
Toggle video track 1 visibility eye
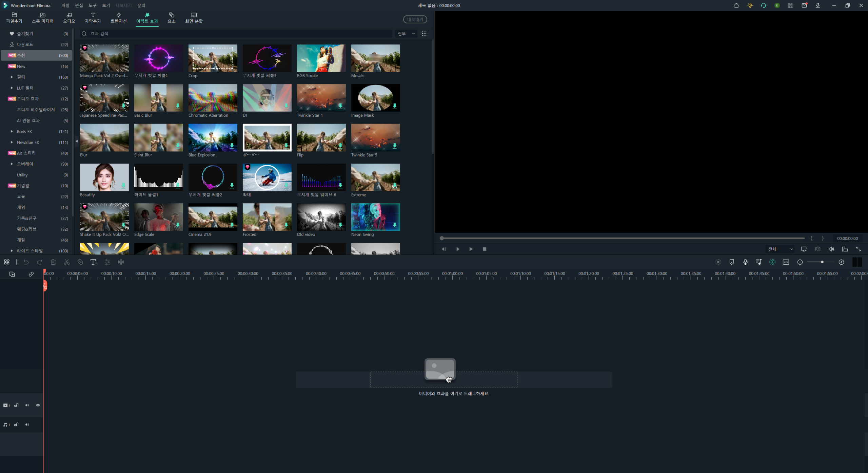click(38, 405)
